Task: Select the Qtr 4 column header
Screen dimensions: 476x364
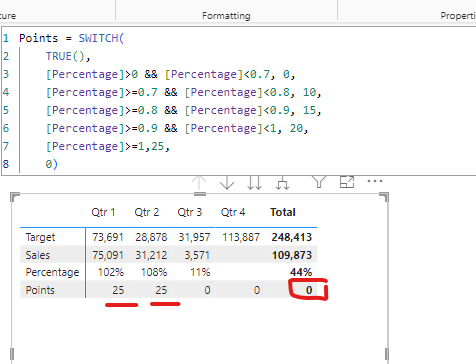Action: [233, 212]
